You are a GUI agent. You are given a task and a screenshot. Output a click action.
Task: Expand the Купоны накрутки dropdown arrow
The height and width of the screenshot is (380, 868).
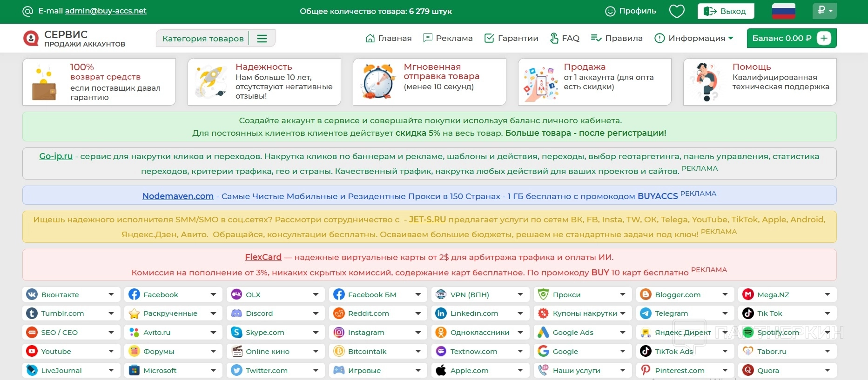(623, 313)
